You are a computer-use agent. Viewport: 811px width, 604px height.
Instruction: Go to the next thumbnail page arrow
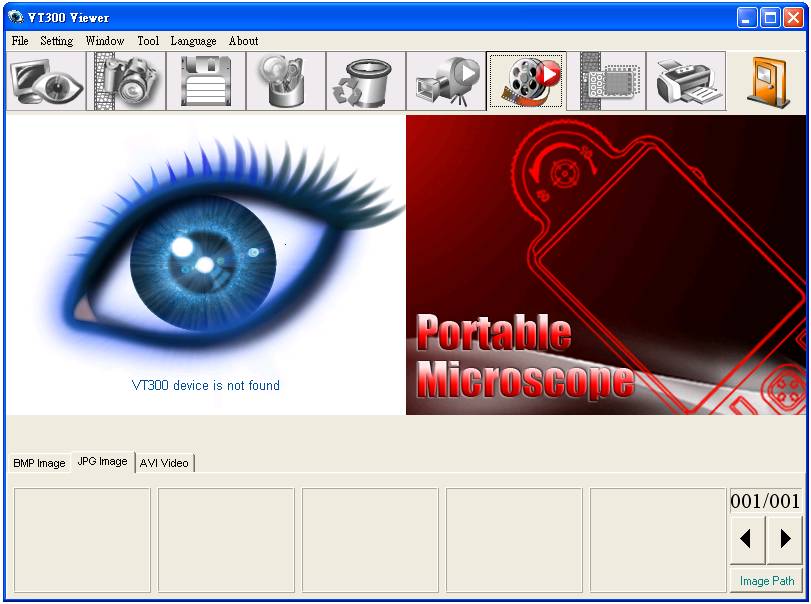point(785,539)
